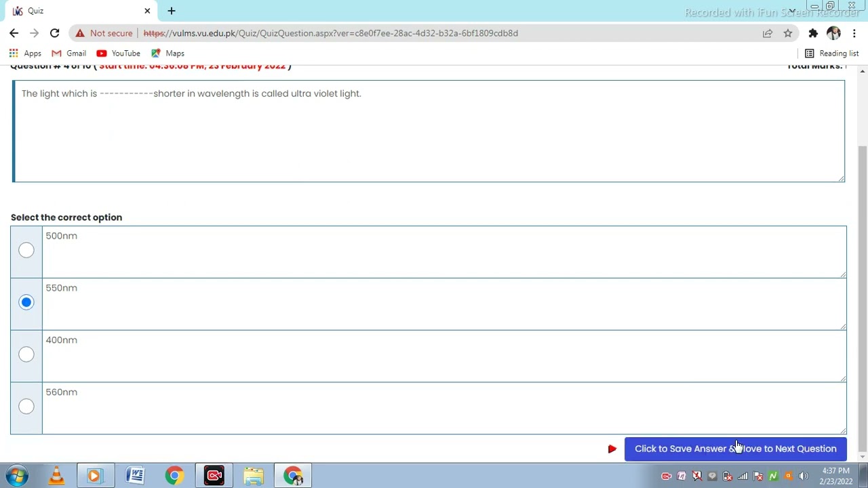The image size is (868, 488).
Task: Open the volume speaker tray icon
Action: (804, 476)
